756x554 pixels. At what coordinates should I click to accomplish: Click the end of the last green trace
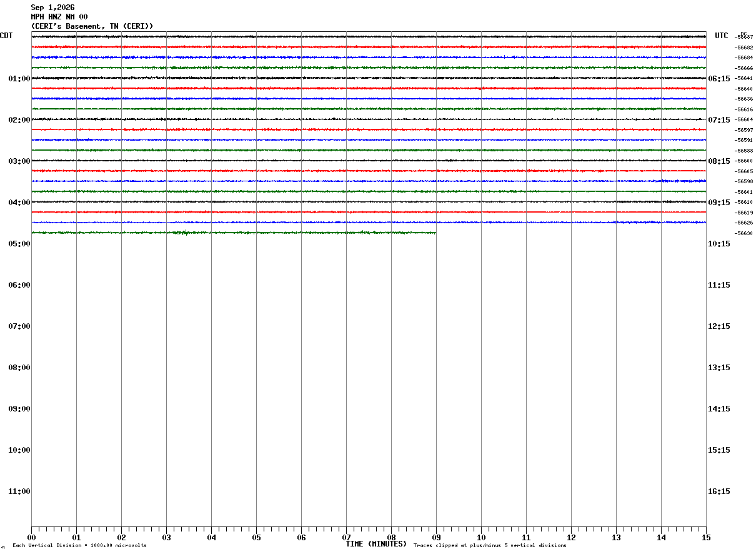435,233
